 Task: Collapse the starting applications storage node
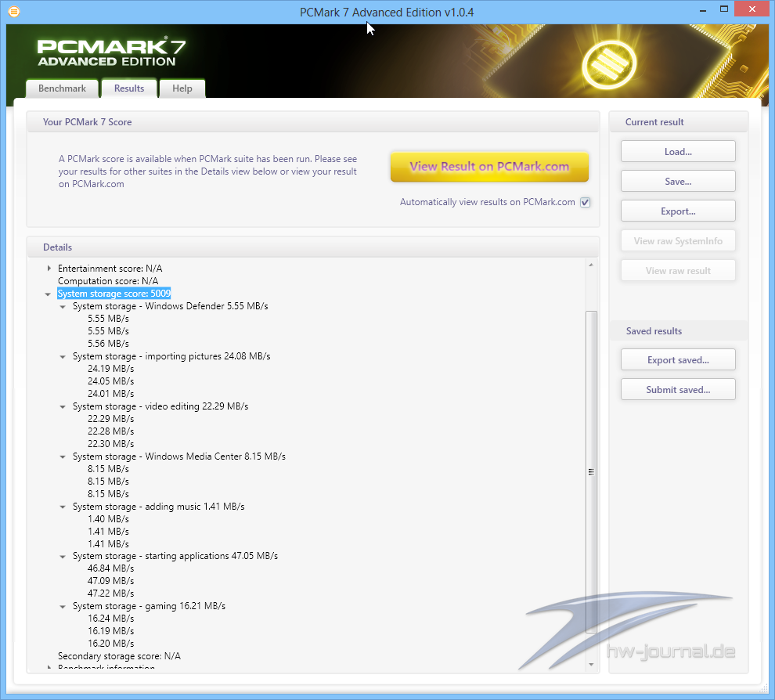(63, 557)
